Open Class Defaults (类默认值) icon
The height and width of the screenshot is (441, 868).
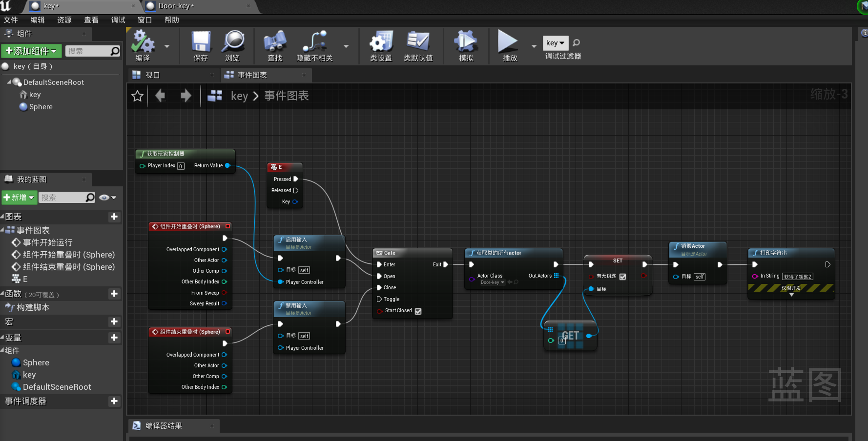pyautogui.click(x=418, y=42)
